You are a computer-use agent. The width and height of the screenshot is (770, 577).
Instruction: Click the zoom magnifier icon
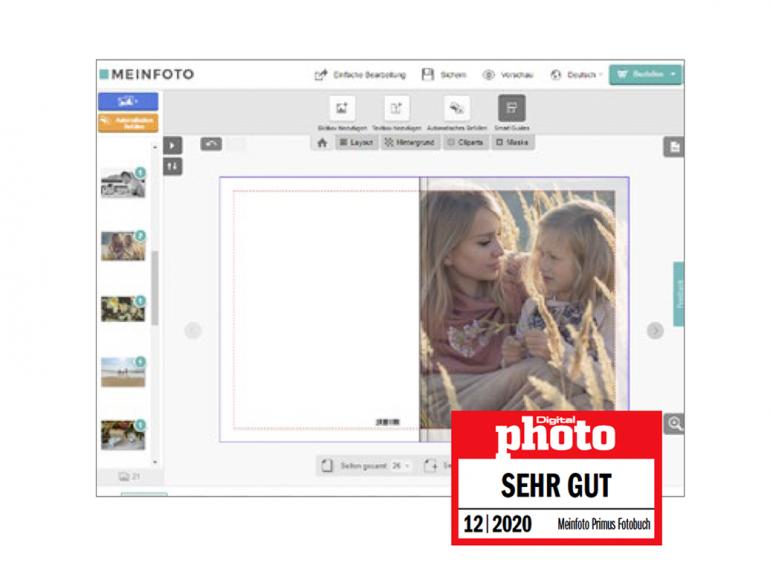[675, 424]
